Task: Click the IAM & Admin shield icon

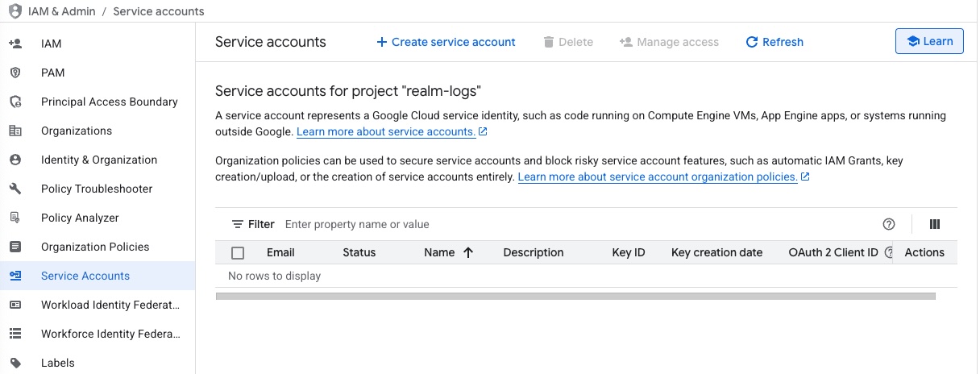Action: [x=15, y=11]
